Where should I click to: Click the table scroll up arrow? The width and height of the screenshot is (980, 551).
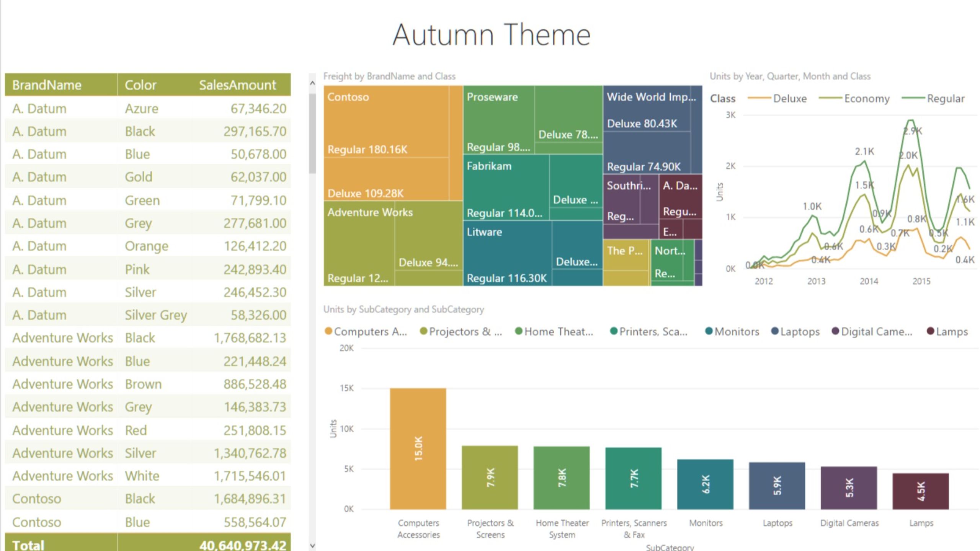[x=312, y=83]
